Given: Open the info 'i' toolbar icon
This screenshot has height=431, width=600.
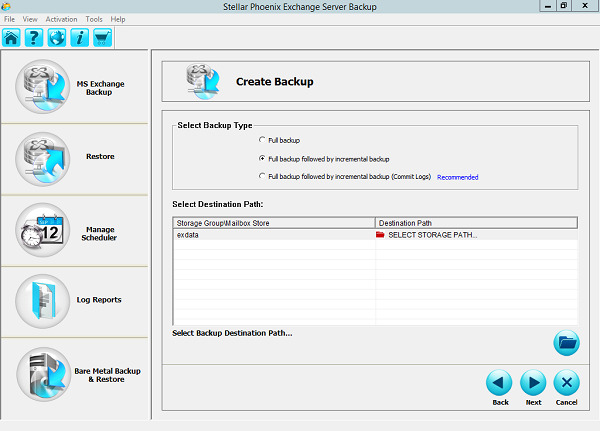Looking at the screenshot, I should [80, 38].
